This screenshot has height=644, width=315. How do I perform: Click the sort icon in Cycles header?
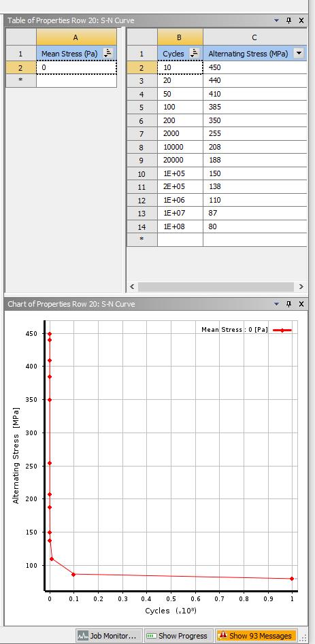pyautogui.click(x=195, y=54)
